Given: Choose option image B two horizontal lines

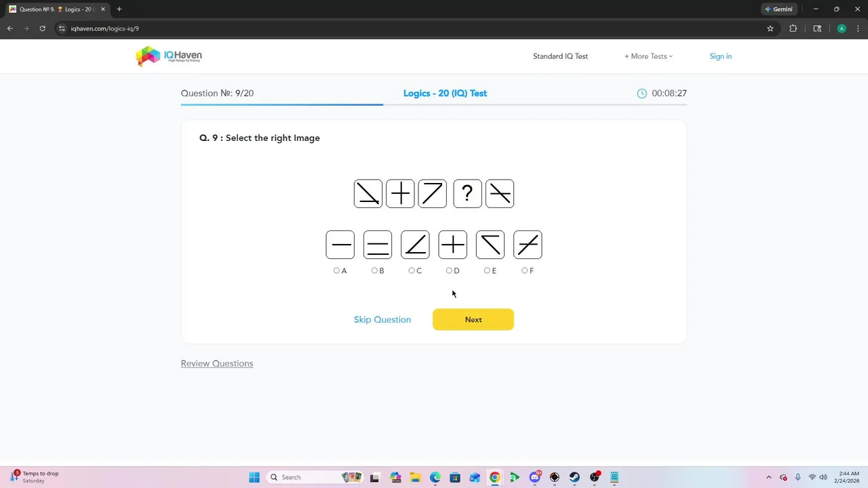Looking at the screenshot, I should tap(378, 245).
